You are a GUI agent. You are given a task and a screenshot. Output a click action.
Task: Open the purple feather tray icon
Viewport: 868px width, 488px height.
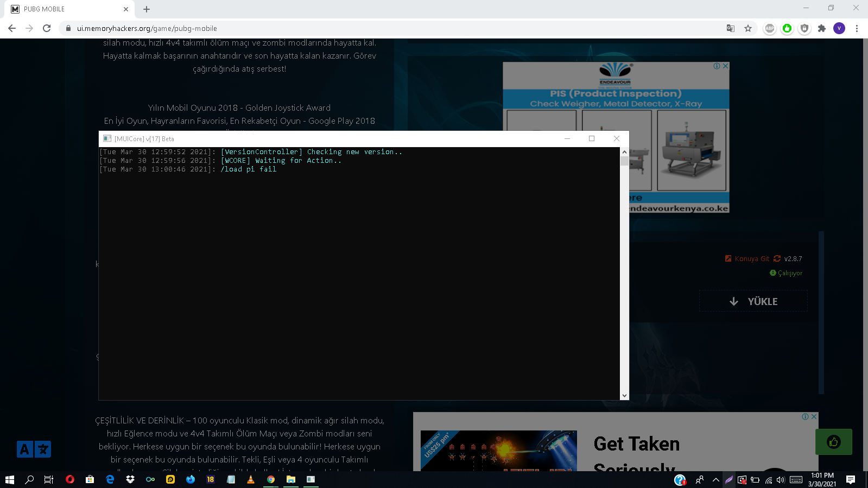729,480
